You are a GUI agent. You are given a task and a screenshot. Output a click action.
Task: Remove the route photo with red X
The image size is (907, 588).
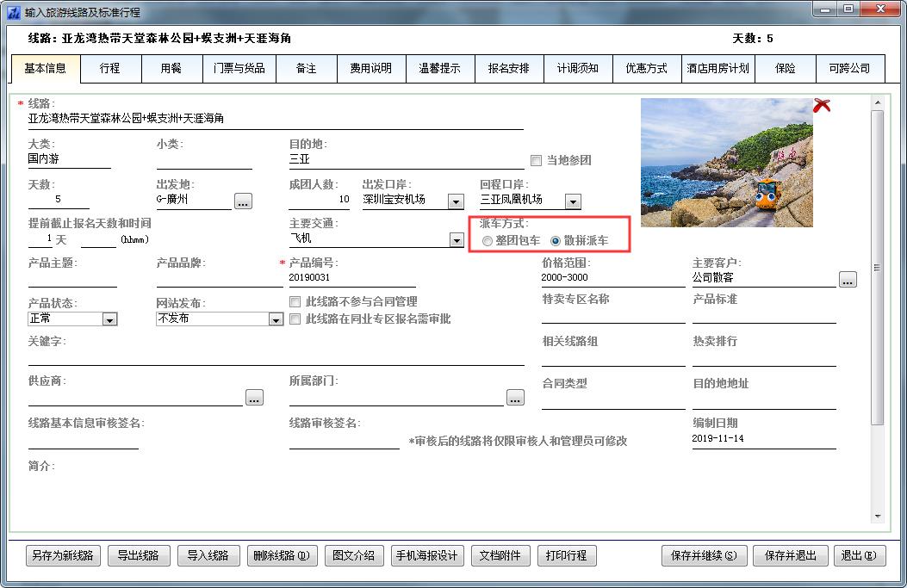click(x=822, y=105)
